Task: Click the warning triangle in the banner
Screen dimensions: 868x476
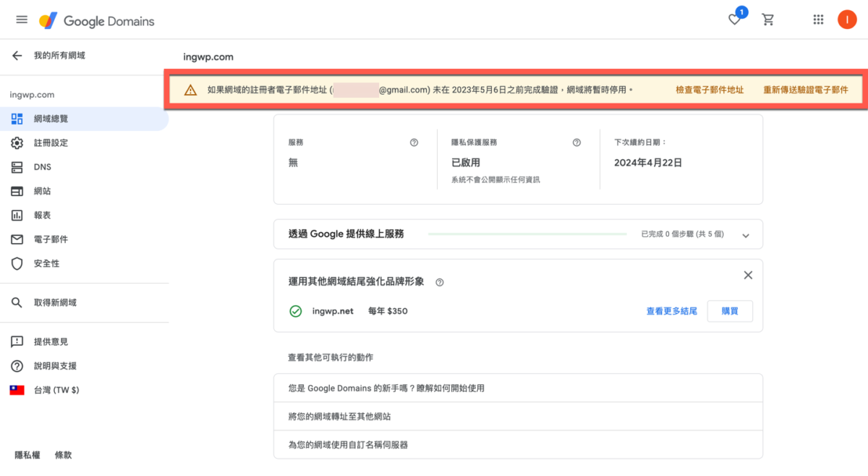Action: click(x=190, y=90)
